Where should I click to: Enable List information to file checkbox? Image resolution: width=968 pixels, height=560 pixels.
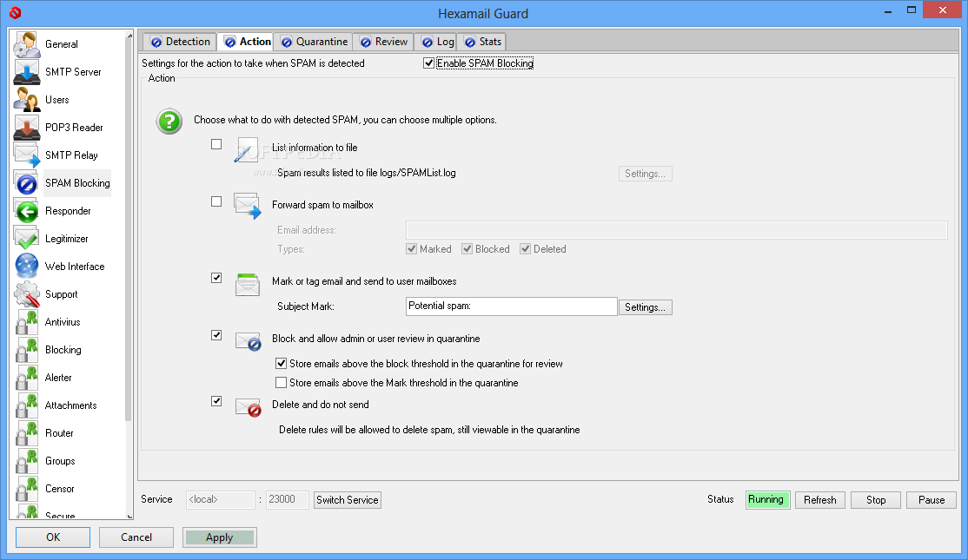point(216,144)
